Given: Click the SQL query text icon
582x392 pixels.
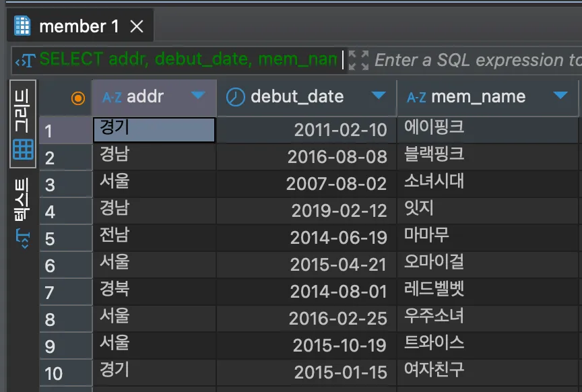Looking at the screenshot, I should (25, 60).
